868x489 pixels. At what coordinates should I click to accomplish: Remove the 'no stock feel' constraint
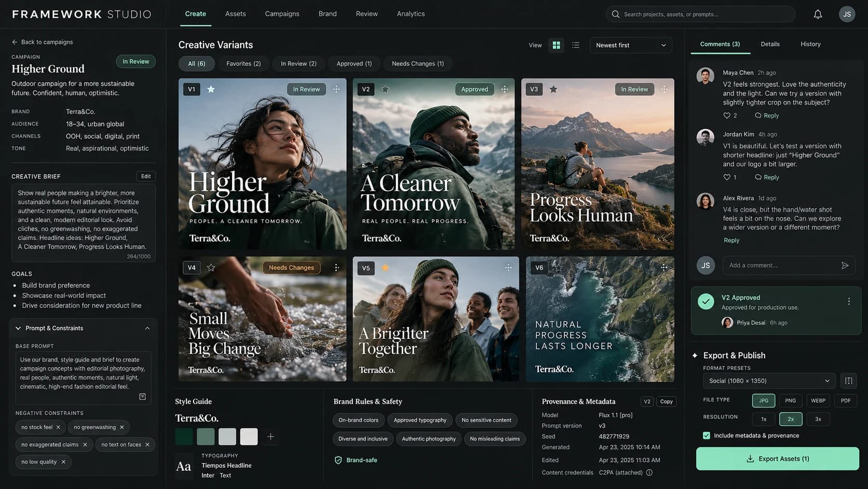58,427
